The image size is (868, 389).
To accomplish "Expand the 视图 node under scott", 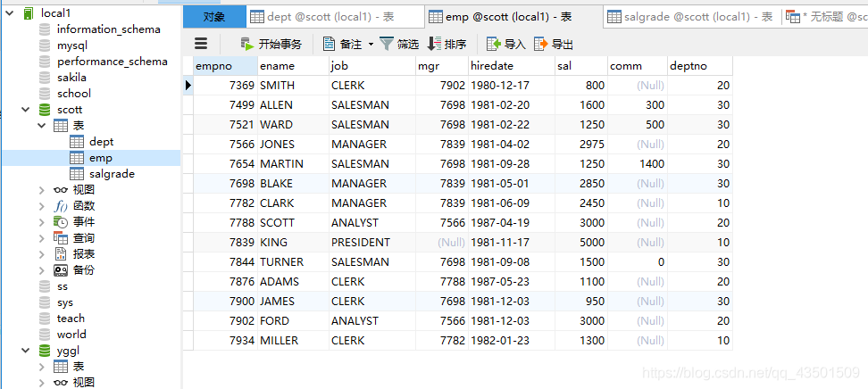I will 41,190.
